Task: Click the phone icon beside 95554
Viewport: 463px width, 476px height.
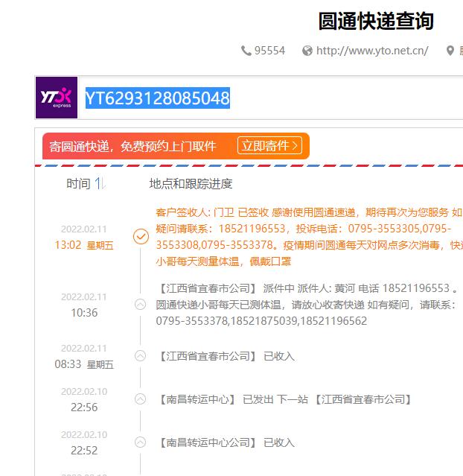Action: 246,51
